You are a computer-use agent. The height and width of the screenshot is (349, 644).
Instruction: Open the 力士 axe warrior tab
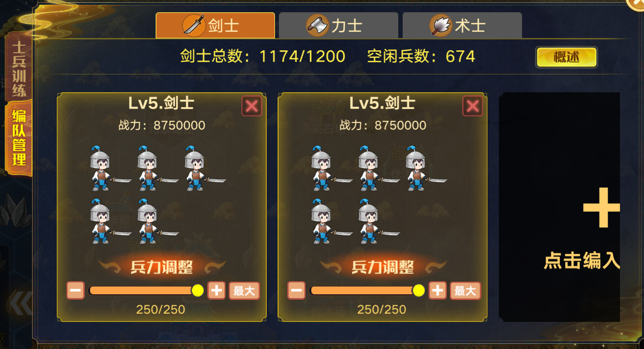(x=338, y=25)
